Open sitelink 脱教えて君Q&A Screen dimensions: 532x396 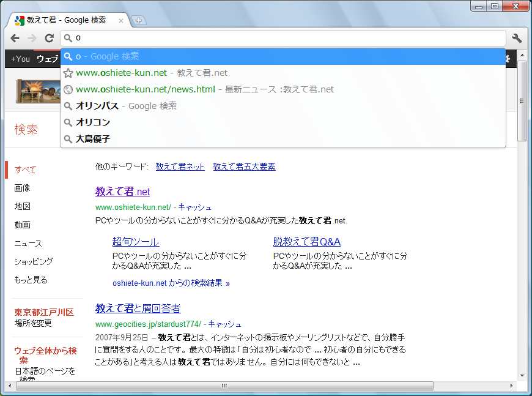307,242
